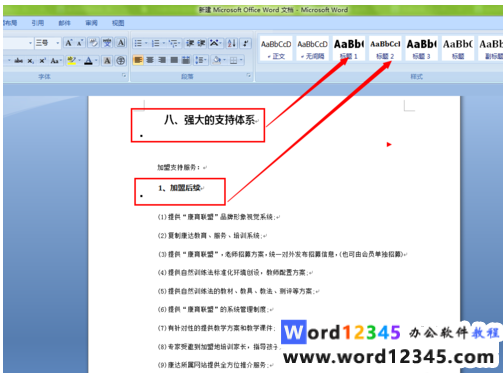Open the 邮件 ribbon tab
Screen dimensions: 504x373
pyautogui.click(x=65, y=23)
